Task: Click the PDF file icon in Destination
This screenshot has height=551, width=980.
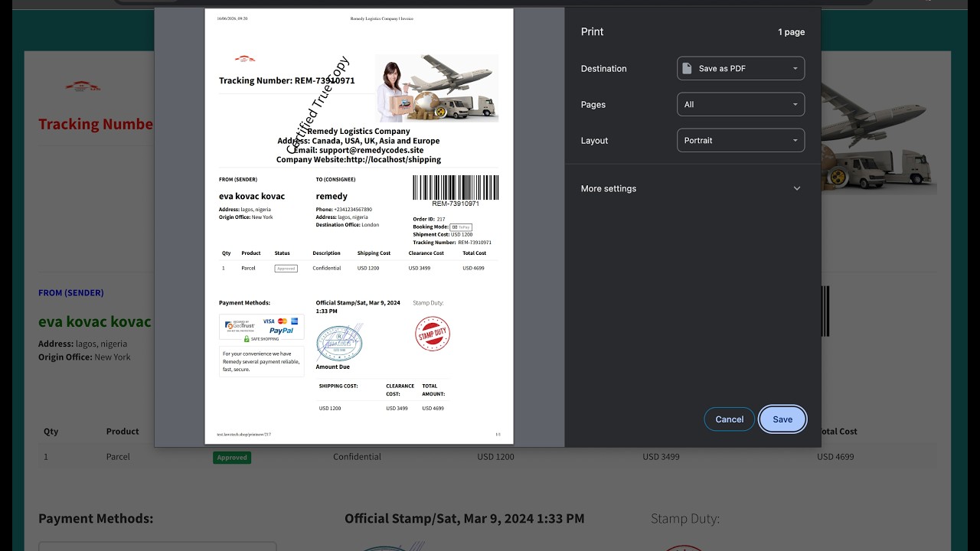Action: point(687,68)
